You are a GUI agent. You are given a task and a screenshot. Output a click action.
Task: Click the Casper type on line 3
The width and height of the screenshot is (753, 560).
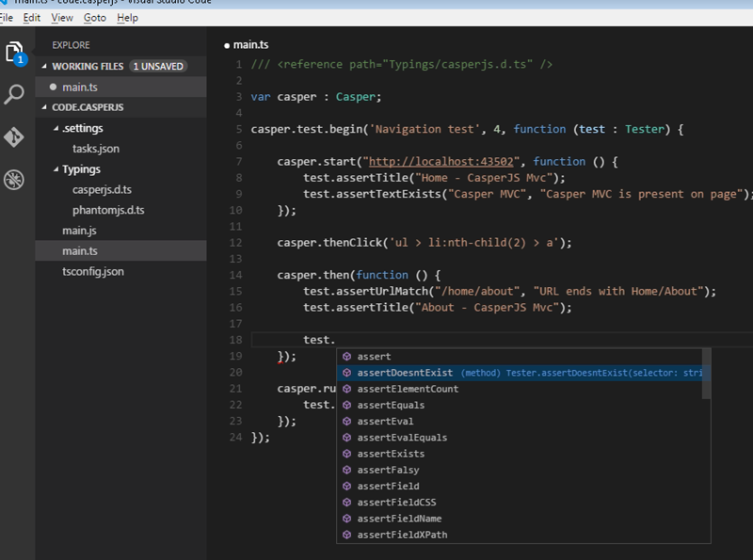[x=355, y=97]
